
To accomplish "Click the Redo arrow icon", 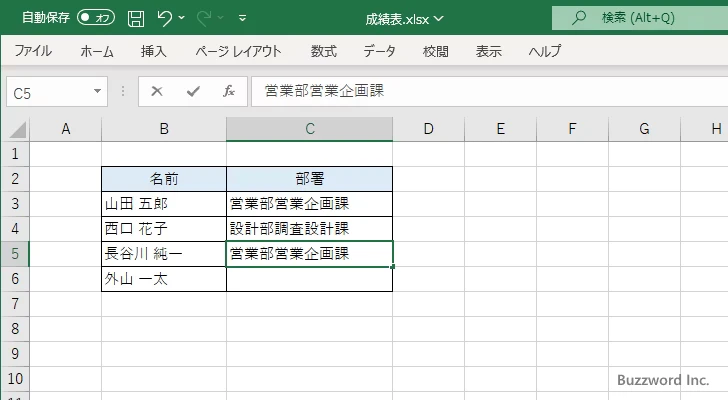I will click(x=203, y=18).
